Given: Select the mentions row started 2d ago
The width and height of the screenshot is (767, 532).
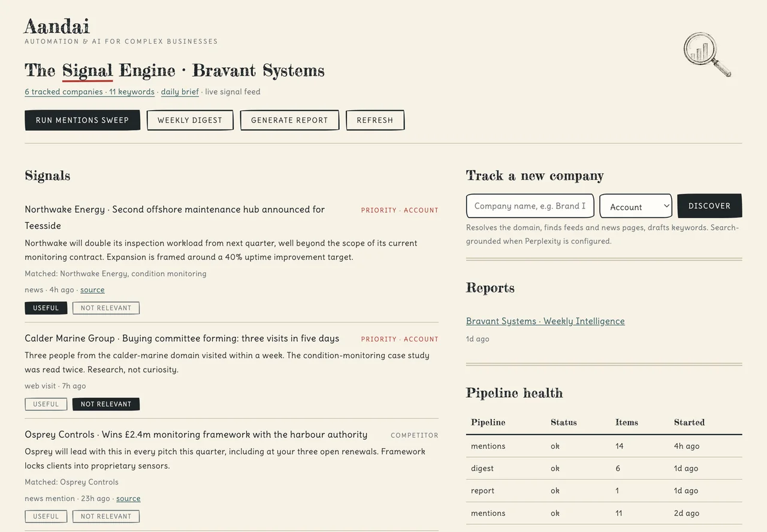Looking at the screenshot, I should click(x=604, y=513).
